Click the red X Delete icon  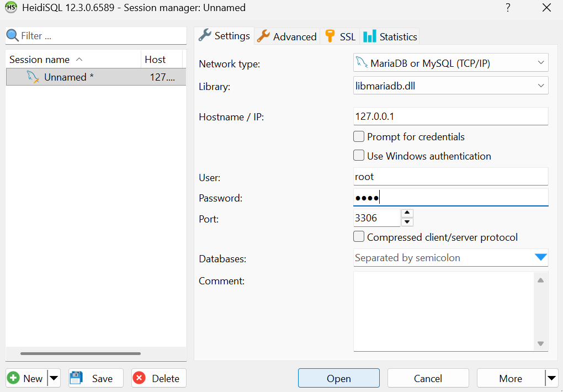click(x=139, y=378)
